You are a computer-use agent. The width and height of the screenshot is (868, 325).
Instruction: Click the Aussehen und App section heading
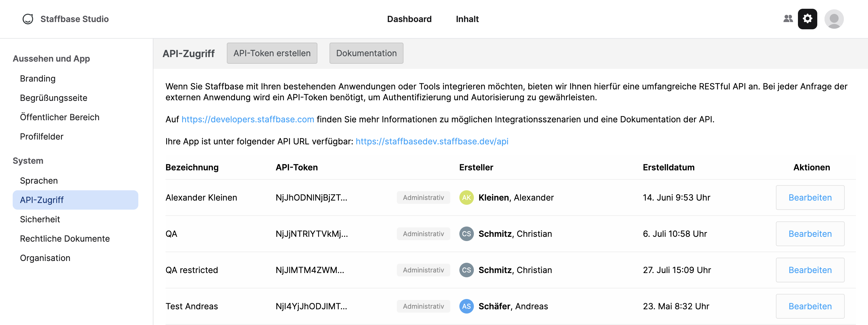pos(51,59)
